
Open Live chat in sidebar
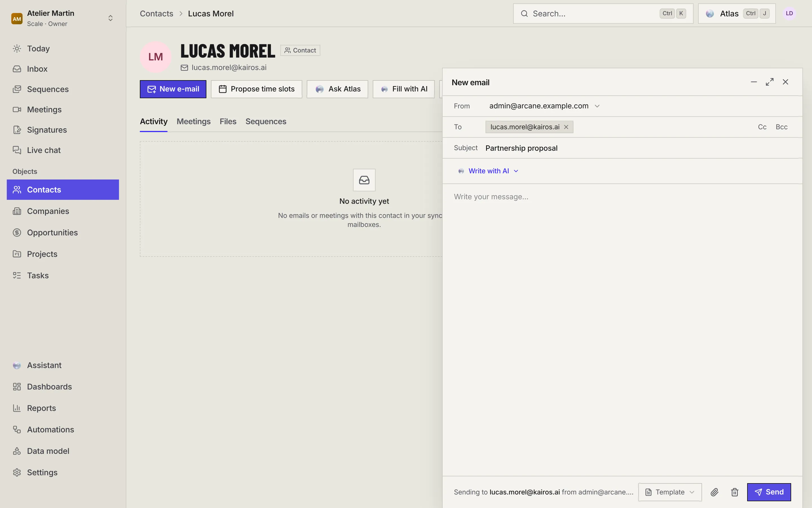click(63, 150)
